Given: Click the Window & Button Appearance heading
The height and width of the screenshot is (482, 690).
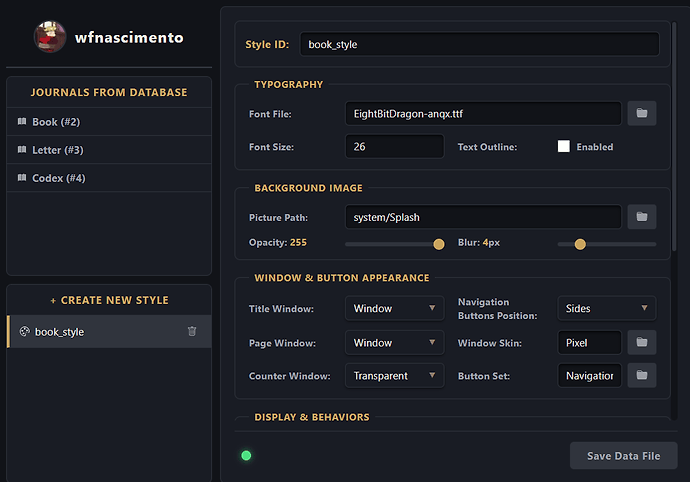Looking at the screenshot, I should coord(342,278).
